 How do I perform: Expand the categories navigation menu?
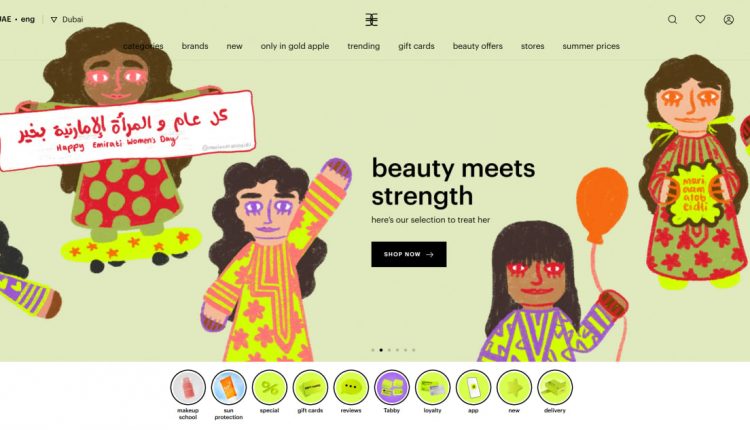point(143,46)
